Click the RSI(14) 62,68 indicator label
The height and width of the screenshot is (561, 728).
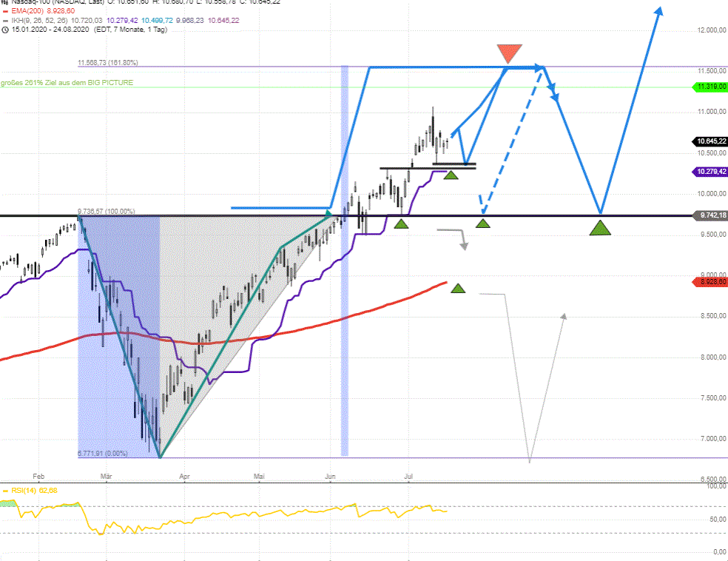click(x=34, y=491)
